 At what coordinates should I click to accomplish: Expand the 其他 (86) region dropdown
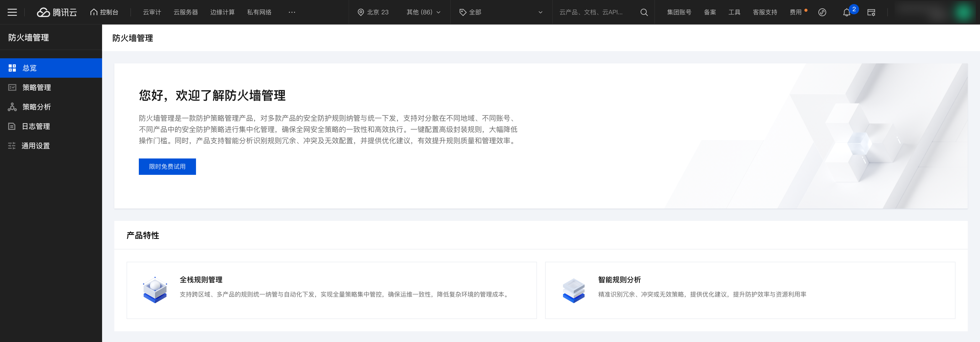pyautogui.click(x=423, y=12)
